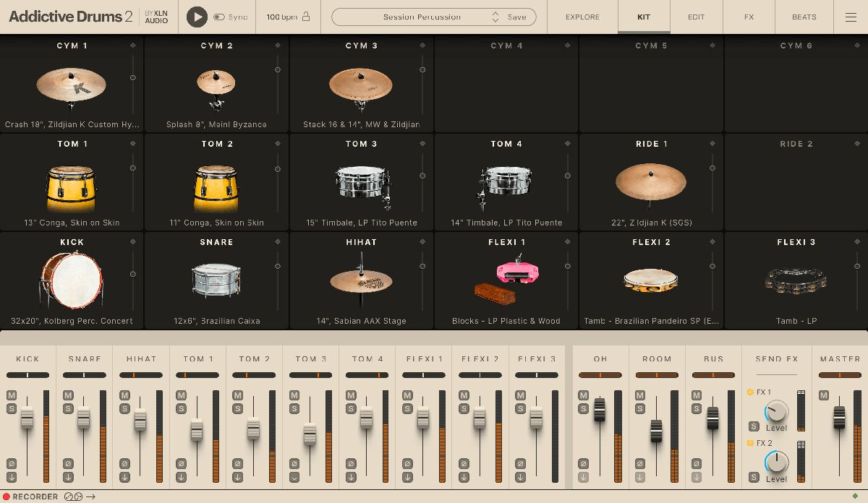Mute the KICK mixer channel
This screenshot has height=503, width=868.
12,395
